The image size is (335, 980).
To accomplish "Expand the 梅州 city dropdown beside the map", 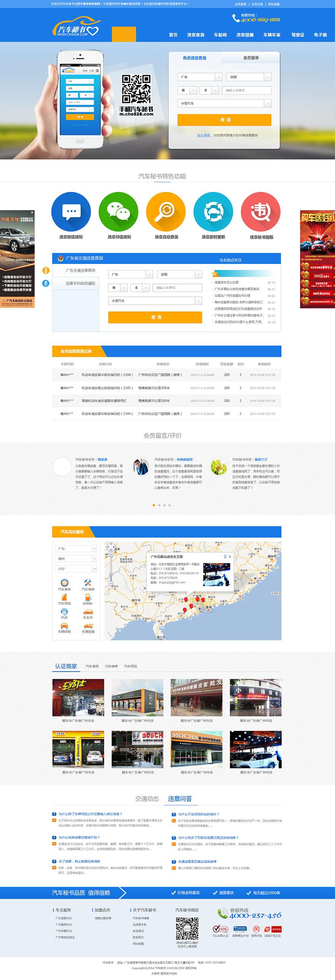I will click(94, 559).
